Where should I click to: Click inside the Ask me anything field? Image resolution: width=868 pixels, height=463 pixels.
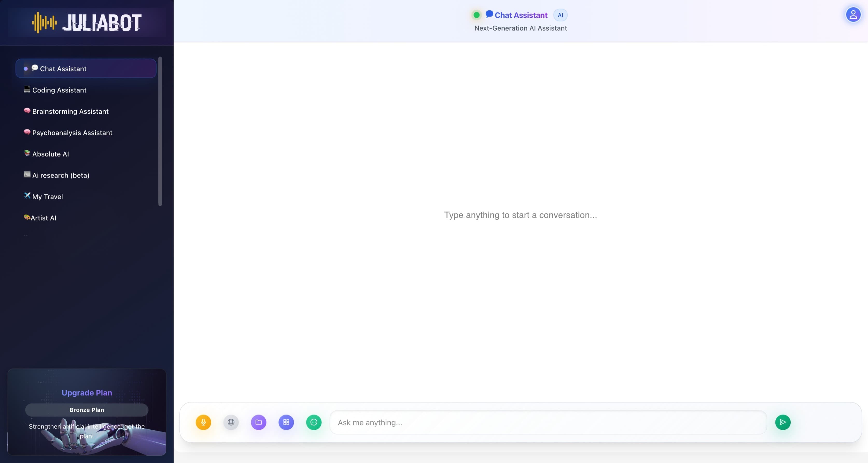506,422
